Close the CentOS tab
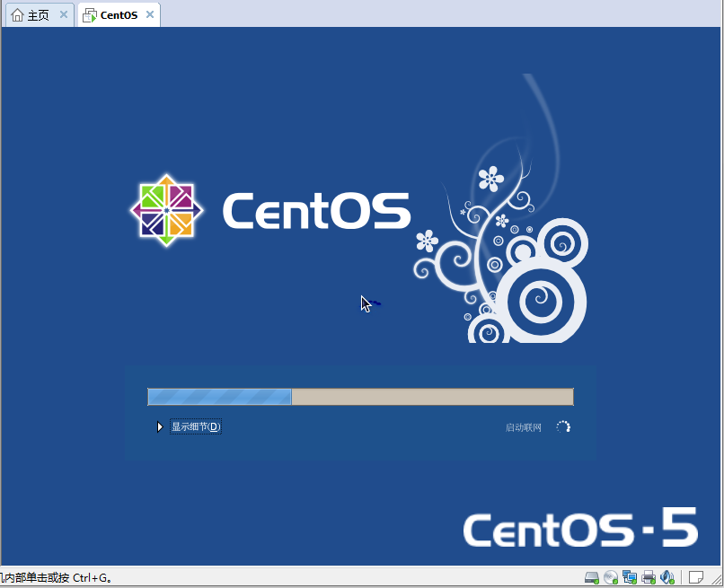 (150, 14)
